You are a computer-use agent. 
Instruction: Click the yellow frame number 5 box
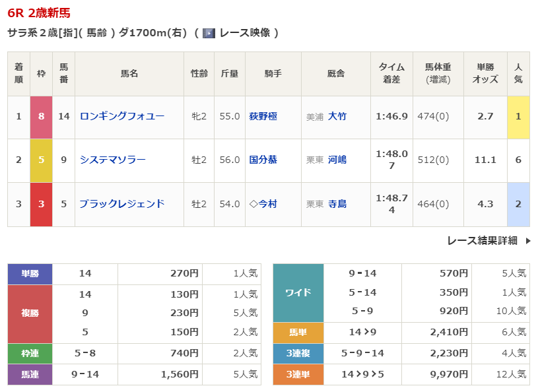41,160
